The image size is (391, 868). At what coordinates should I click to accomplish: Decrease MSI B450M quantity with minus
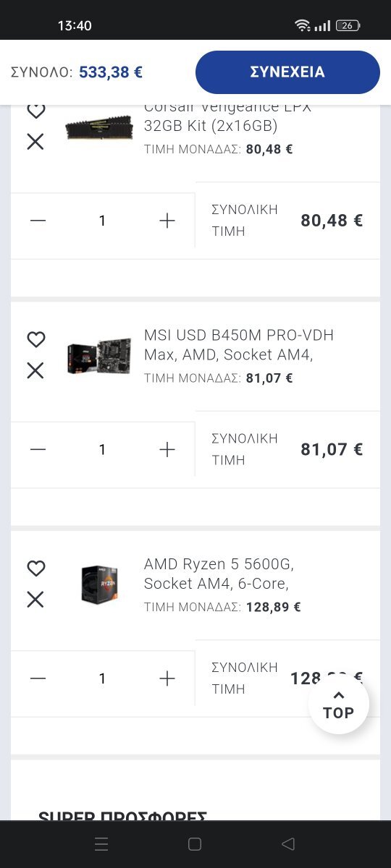[38, 450]
